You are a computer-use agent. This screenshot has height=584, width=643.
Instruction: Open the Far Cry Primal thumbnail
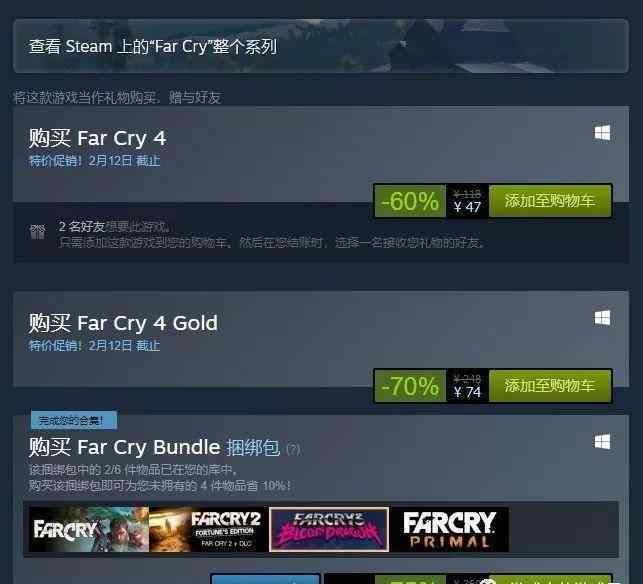click(x=449, y=529)
